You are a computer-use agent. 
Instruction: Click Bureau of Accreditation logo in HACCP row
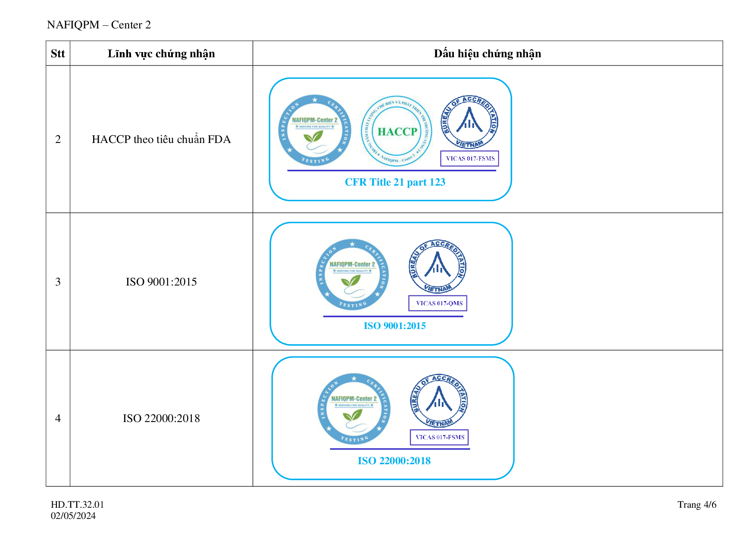pos(469,122)
